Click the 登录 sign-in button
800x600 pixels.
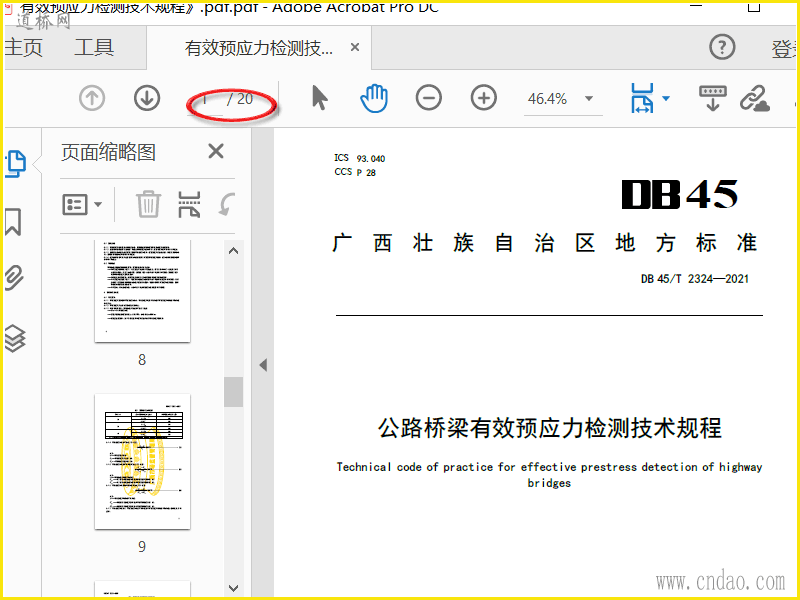(x=785, y=49)
